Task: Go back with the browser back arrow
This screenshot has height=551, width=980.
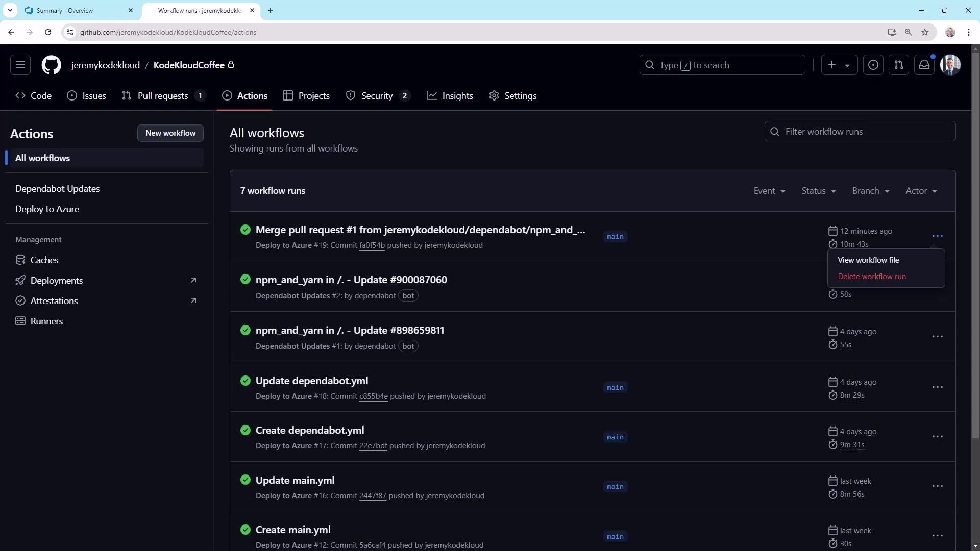Action: (x=11, y=32)
